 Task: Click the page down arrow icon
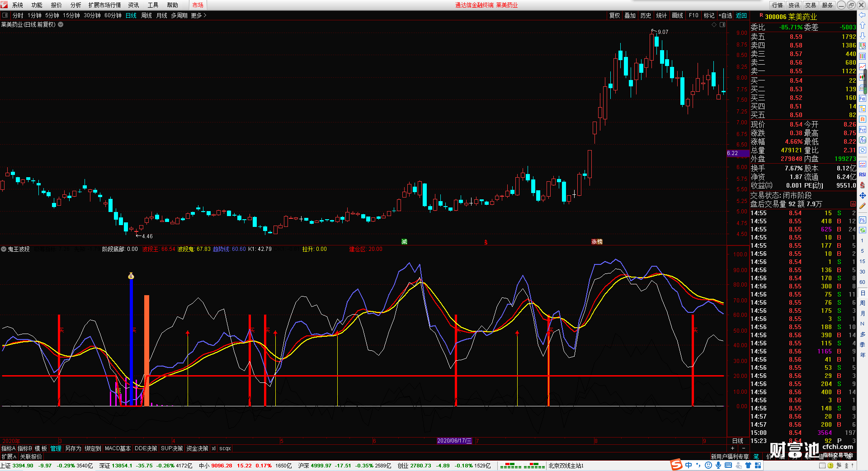862,36
